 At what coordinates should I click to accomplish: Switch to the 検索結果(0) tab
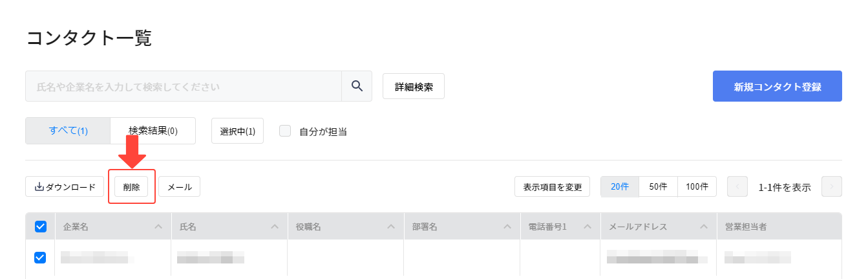tap(153, 131)
